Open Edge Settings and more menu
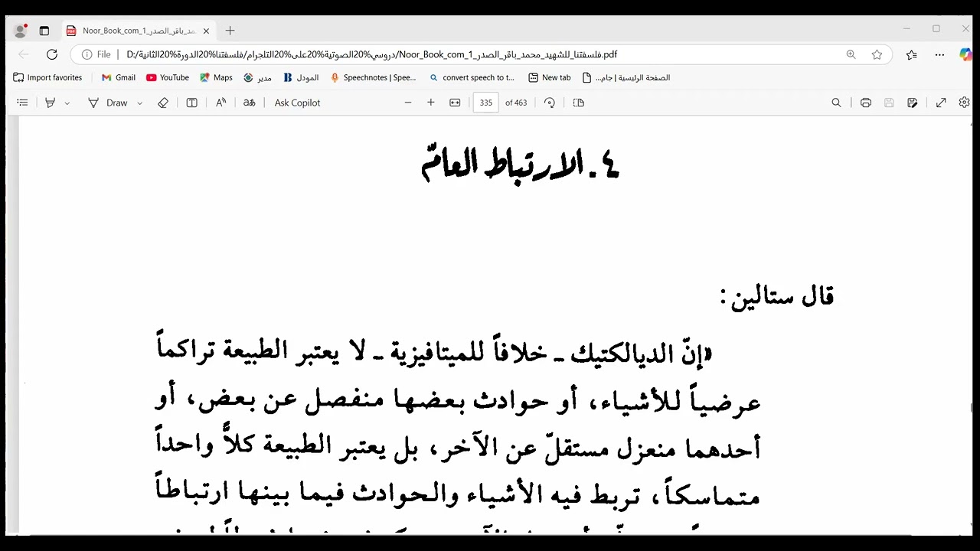This screenshot has height=551, width=980. tap(939, 54)
